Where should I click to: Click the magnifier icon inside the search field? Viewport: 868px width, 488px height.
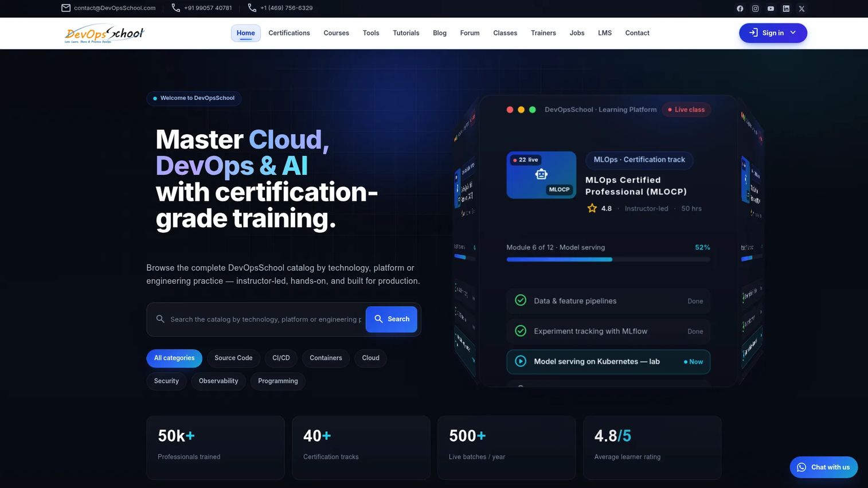click(x=161, y=319)
